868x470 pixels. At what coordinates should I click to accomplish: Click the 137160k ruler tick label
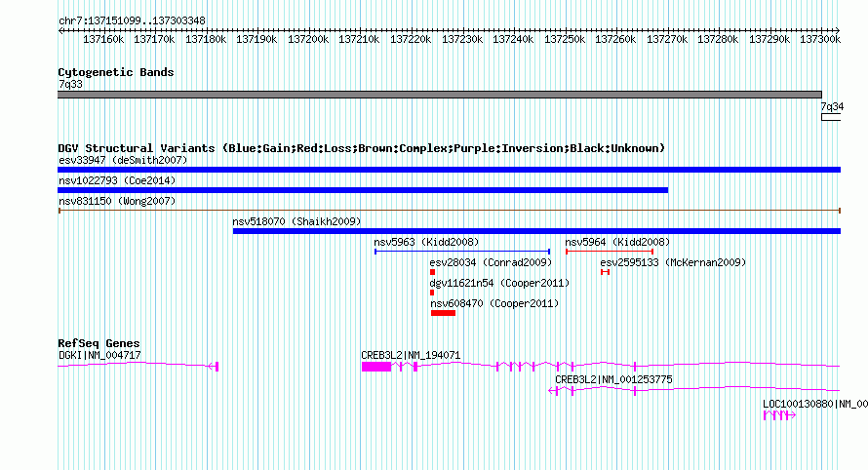pos(103,39)
